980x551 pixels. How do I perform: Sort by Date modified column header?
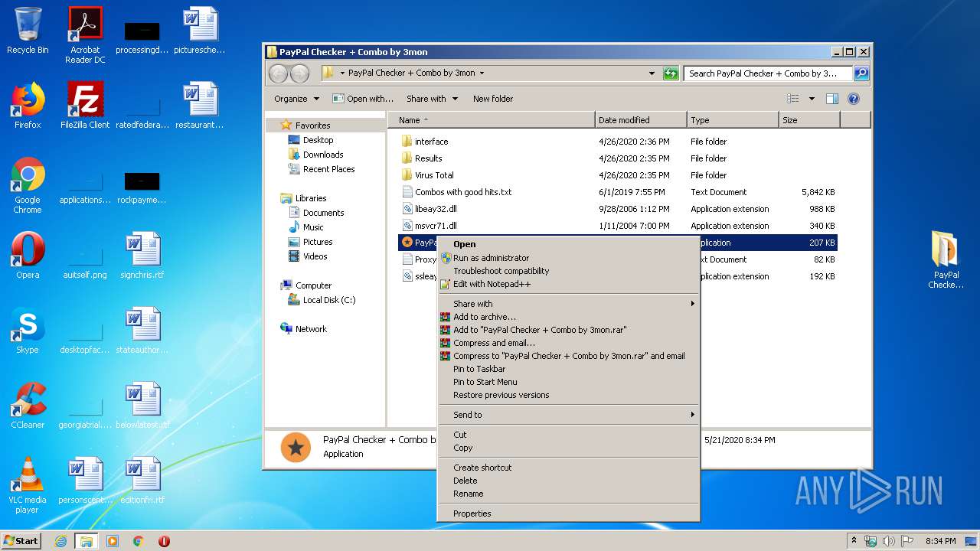(641, 120)
